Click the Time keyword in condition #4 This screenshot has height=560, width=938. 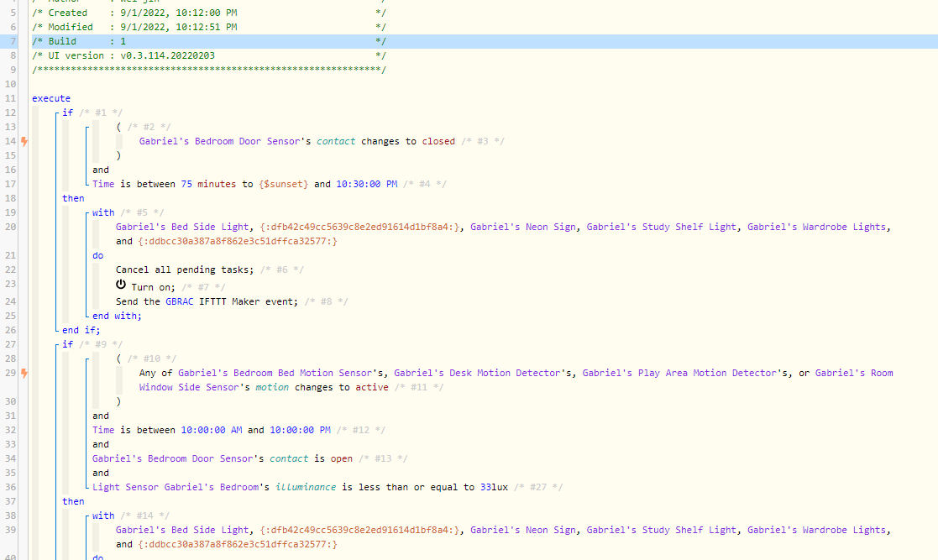pyautogui.click(x=103, y=184)
